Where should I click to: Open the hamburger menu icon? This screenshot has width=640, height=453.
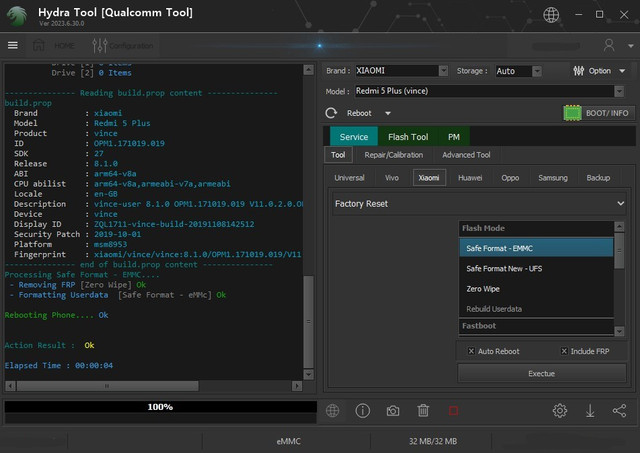point(13,45)
